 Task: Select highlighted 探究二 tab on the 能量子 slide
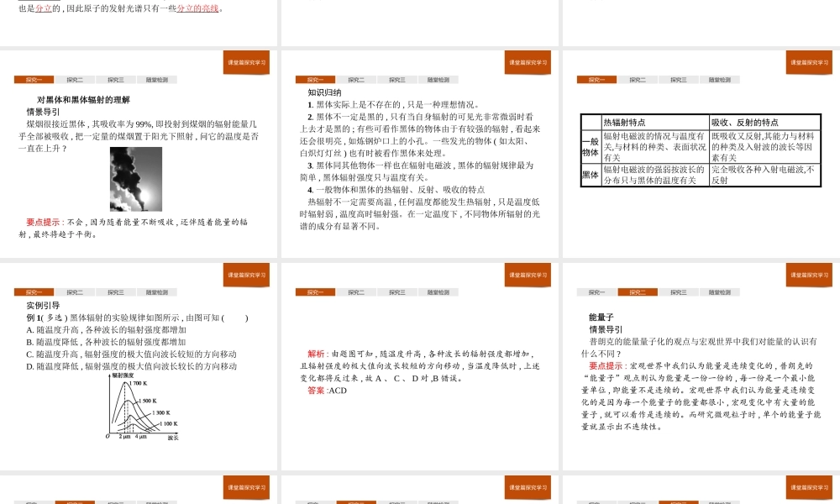pyautogui.click(x=638, y=292)
